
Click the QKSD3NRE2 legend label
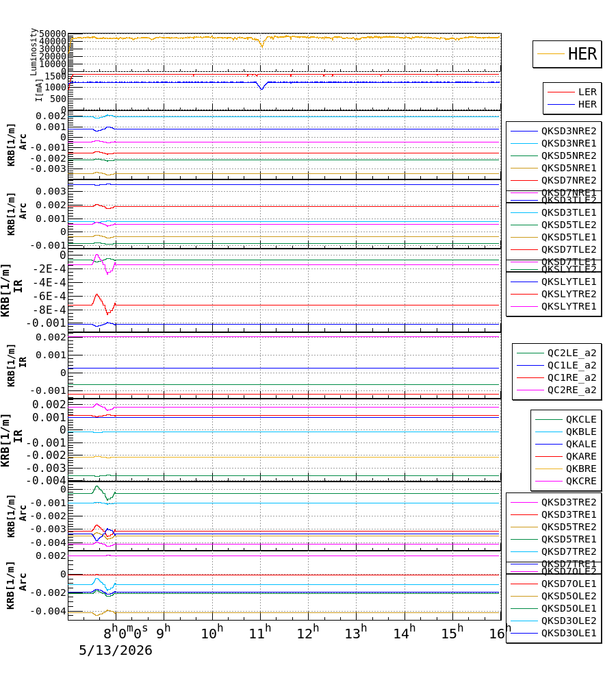click(x=569, y=131)
